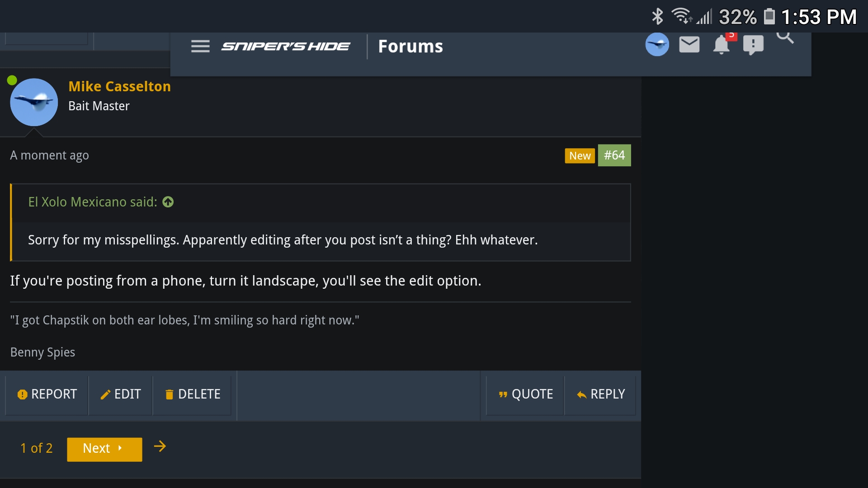Click the mail/messages icon

[x=690, y=46]
